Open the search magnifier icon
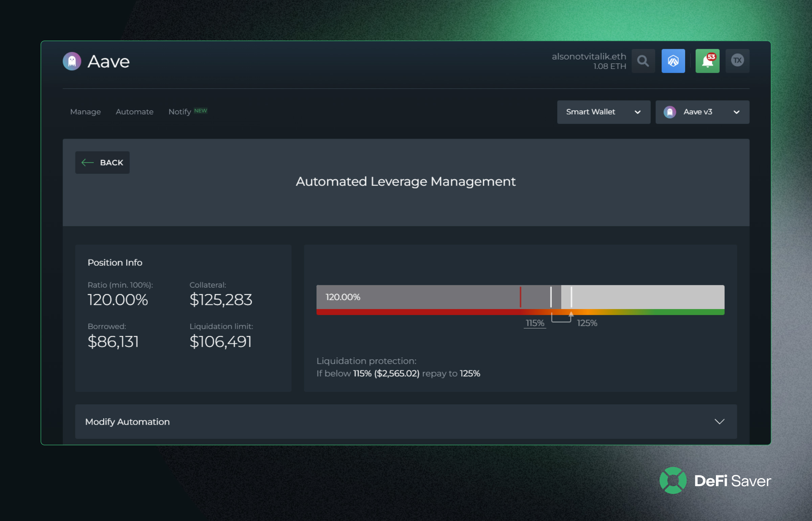This screenshot has width=812, height=521. 643,61
